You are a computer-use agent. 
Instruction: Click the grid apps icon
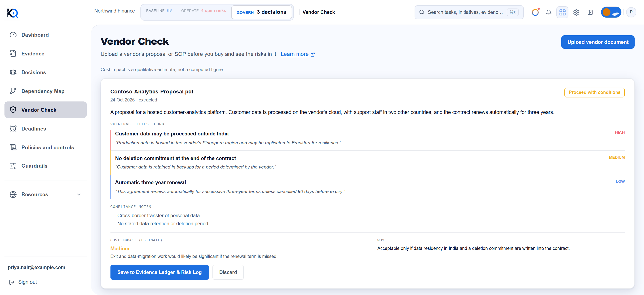[562, 12]
